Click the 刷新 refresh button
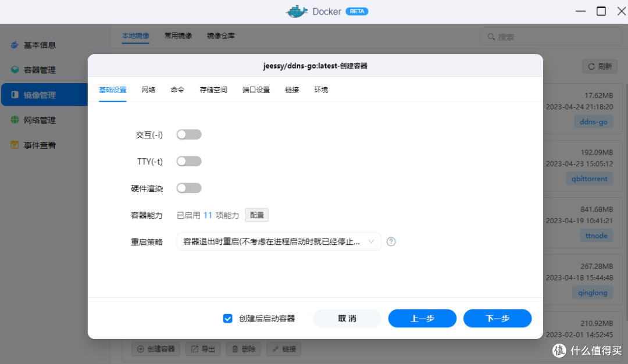628x364 pixels. (600, 66)
